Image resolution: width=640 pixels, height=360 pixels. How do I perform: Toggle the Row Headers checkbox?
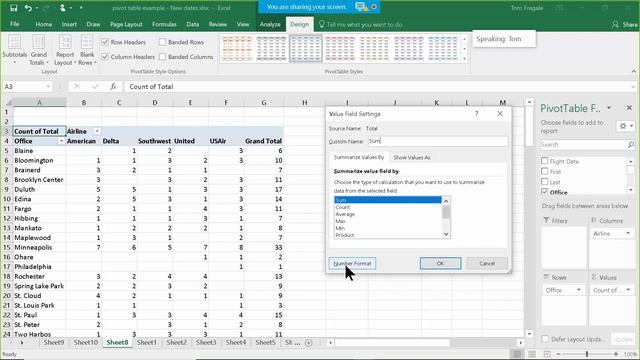click(105, 42)
